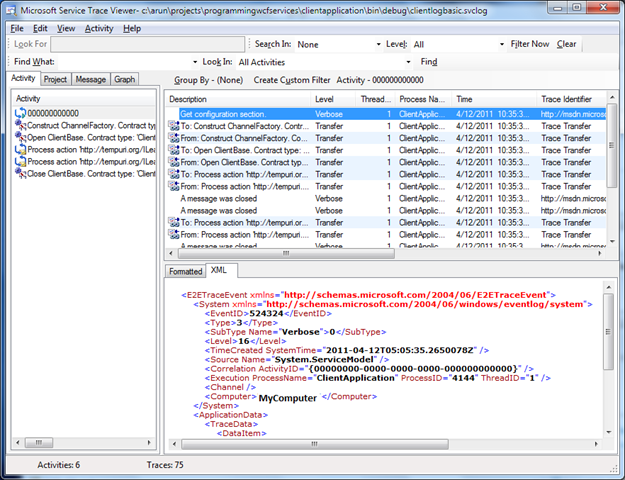Select the first 'A message was closed' row
This screenshot has width=625, height=480.
pyautogui.click(x=386, y=199)
